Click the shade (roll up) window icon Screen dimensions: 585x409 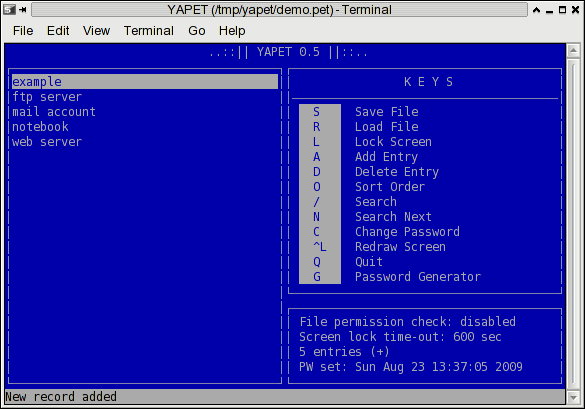tap(536, 10)
